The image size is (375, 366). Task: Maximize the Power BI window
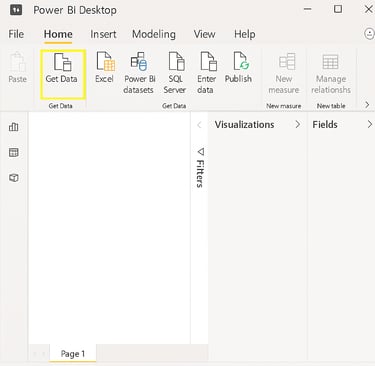[x=338, y=9]
